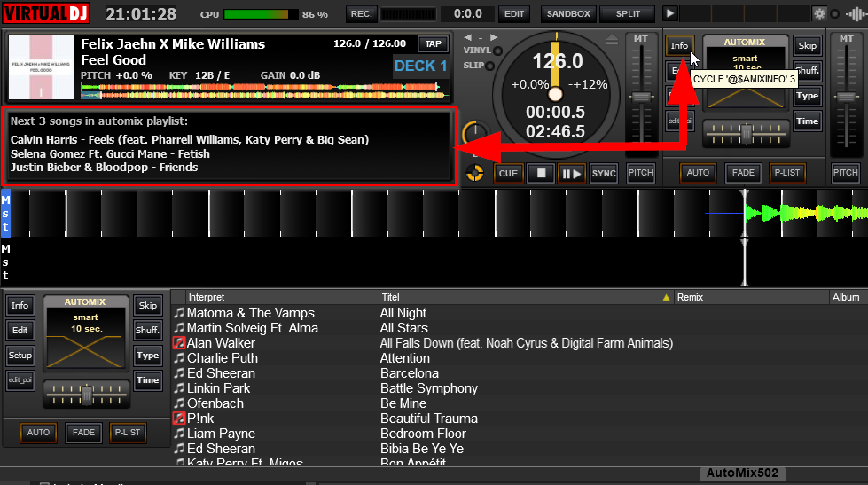Click the lower panel Type button
The height and width of the screenshot is (485, 868).
click(148, 356)
